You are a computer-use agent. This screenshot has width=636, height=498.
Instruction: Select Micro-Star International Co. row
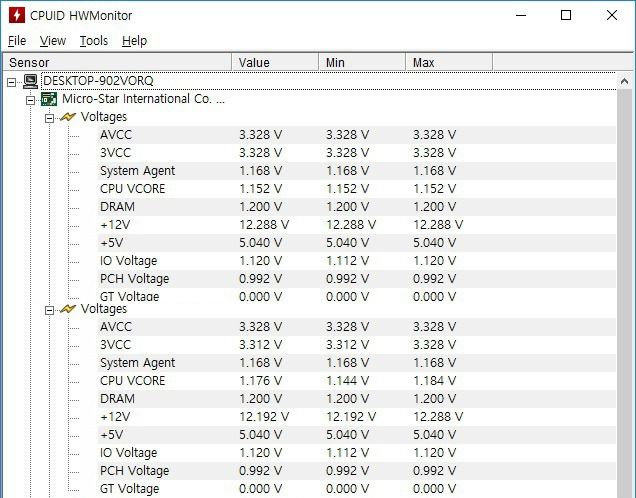point(143,99)
